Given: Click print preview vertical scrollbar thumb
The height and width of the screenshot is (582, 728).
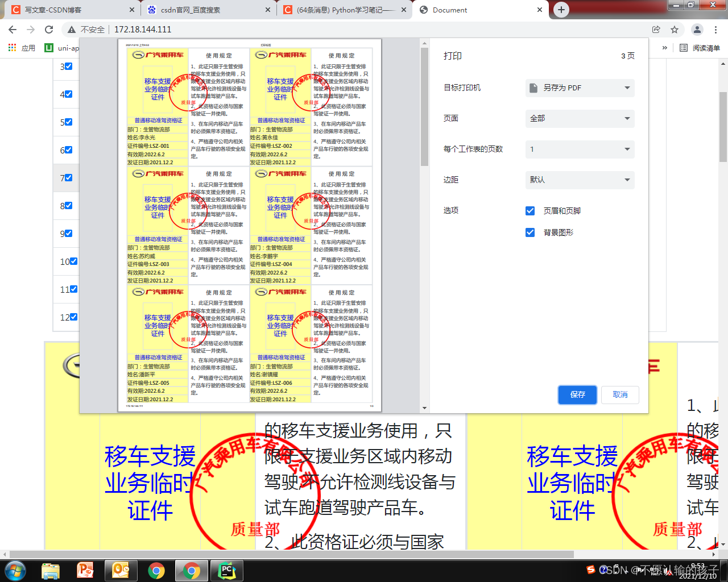Looking at the screenshot, I should (424, 107).
